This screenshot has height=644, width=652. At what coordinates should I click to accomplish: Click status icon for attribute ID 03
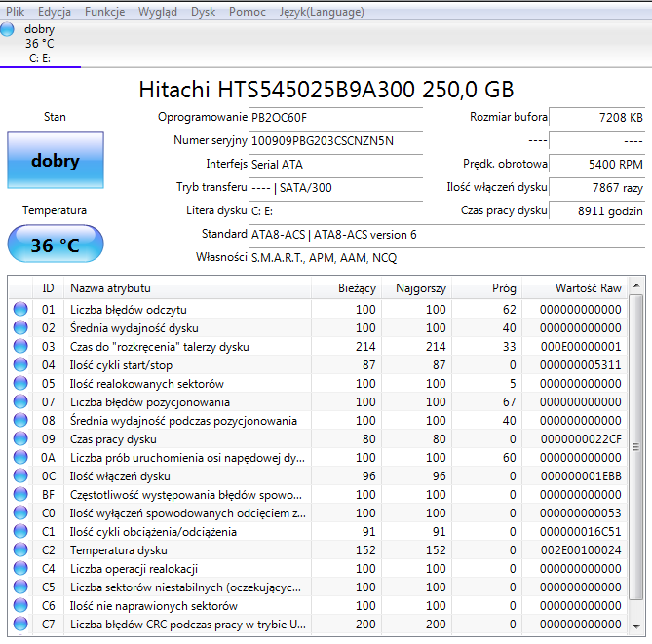pyautogui.click(x=20, y=346)
